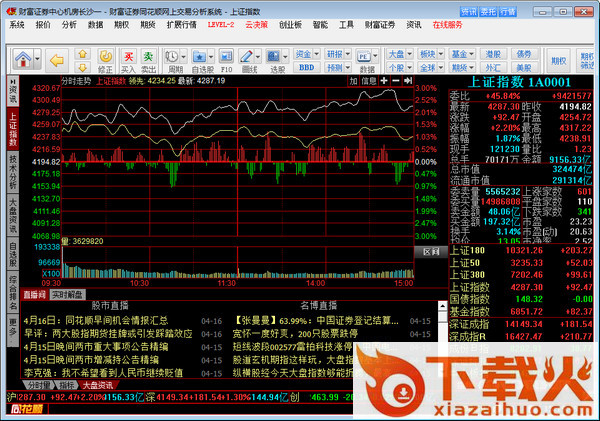Screen dimensions: 600x421
Task: Click the PE 数据 icon
Action: 363,57
